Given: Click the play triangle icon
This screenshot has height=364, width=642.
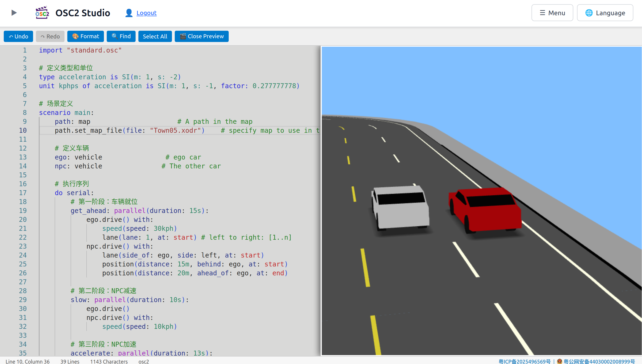Looking at the screenshot, I should (14, 12).
